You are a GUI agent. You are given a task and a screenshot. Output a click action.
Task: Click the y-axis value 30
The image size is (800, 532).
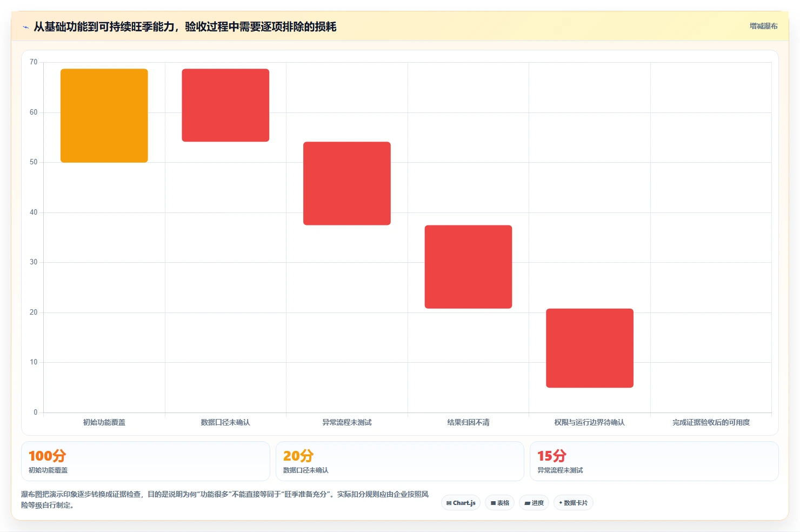34,262
